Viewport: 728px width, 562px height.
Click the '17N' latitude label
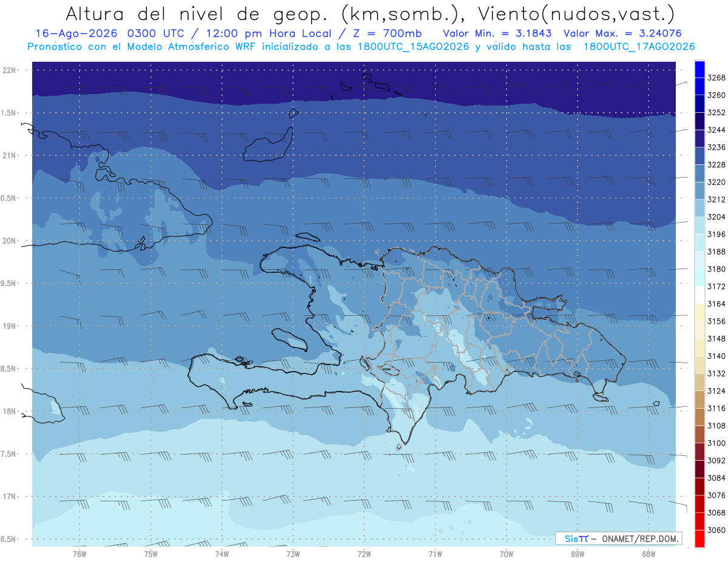[9, 497]
